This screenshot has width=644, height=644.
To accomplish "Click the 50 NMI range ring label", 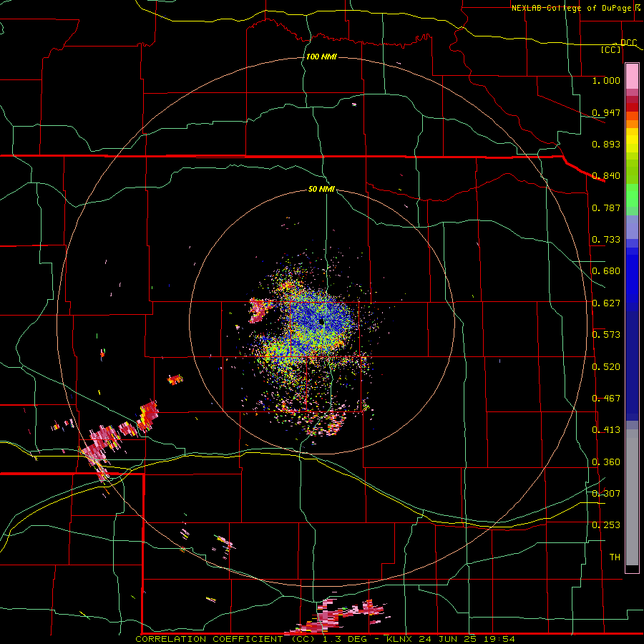I will (x=321, y=189).
